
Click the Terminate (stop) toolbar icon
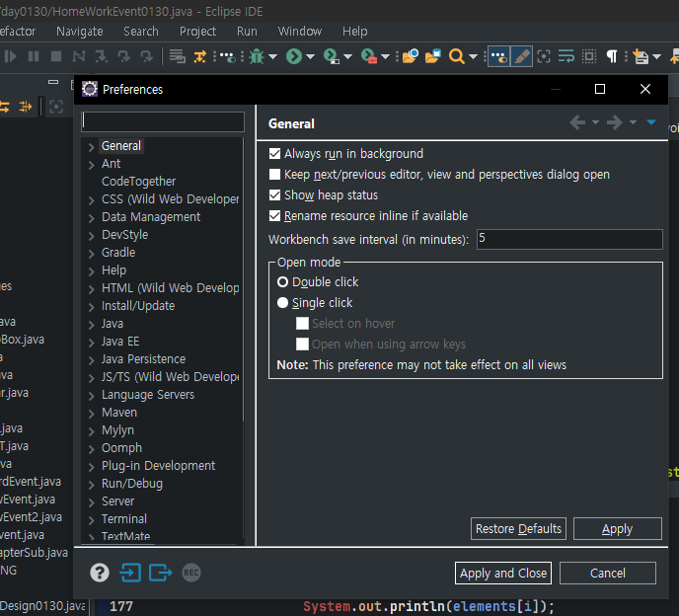[x=56, y=56]
